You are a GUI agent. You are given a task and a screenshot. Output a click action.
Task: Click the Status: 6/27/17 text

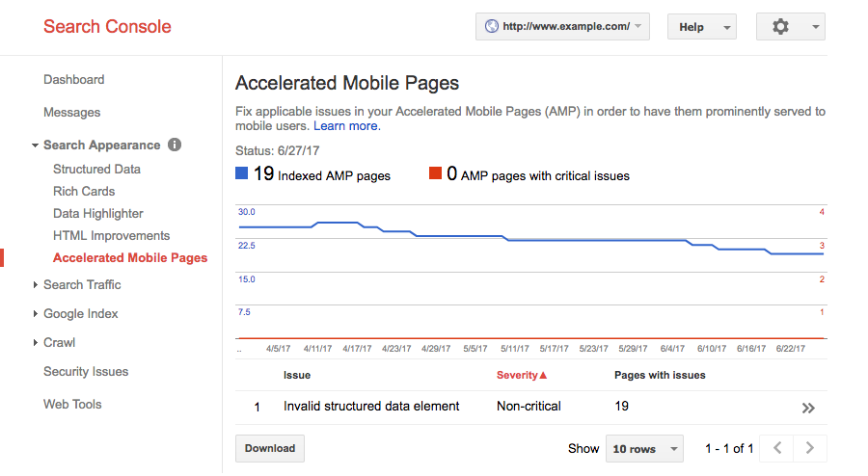coord(278,151)
